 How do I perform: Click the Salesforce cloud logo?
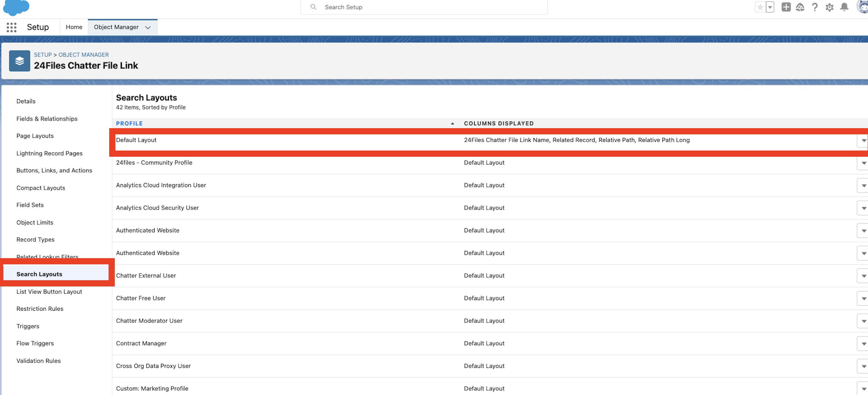[16, 7]
